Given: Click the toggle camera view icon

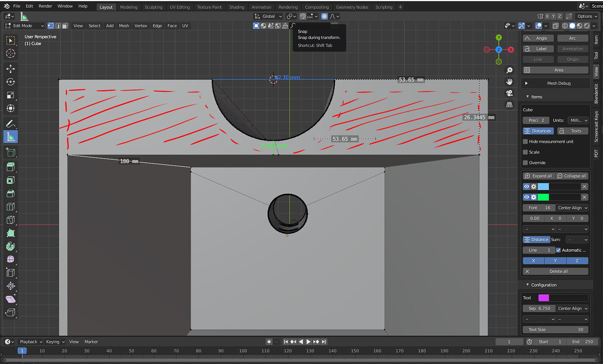Looking at the screenshot, I should tap(509, 93).
